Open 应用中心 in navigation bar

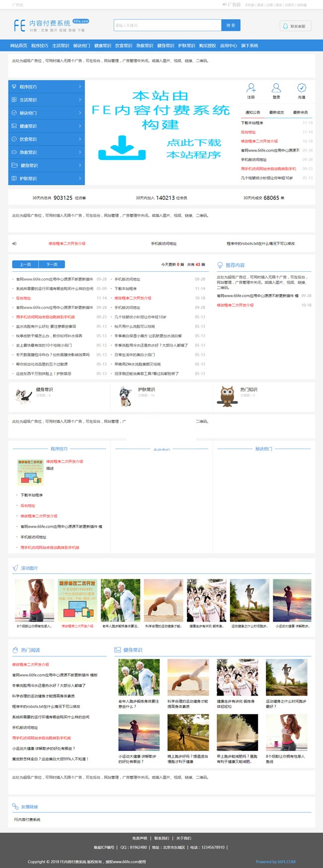pos(229,45)
